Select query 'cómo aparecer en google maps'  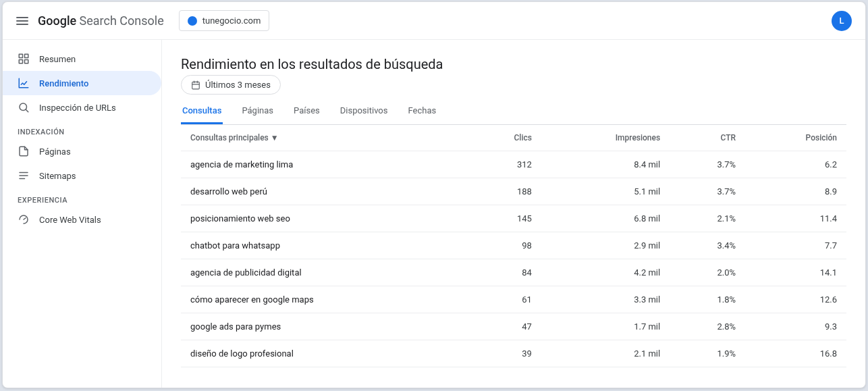[x=252, y=300]
